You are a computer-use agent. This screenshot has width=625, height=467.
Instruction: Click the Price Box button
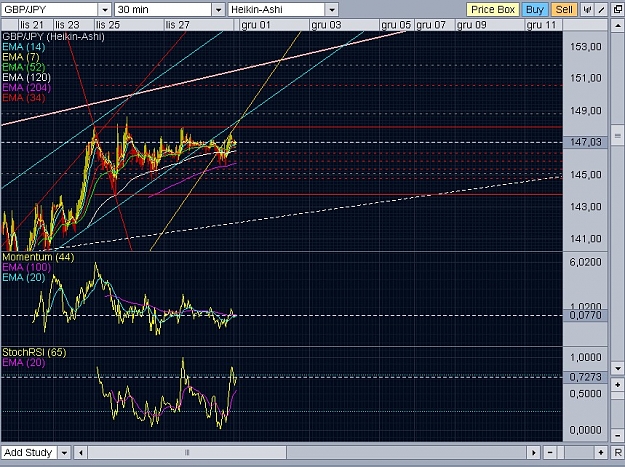[493, 10]
